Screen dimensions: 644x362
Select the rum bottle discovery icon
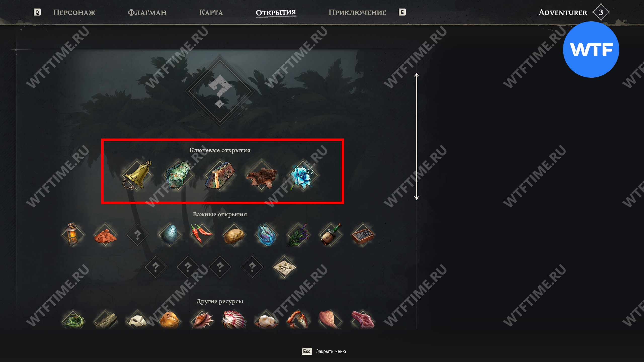pyautogui.click(x=331, y=235)
